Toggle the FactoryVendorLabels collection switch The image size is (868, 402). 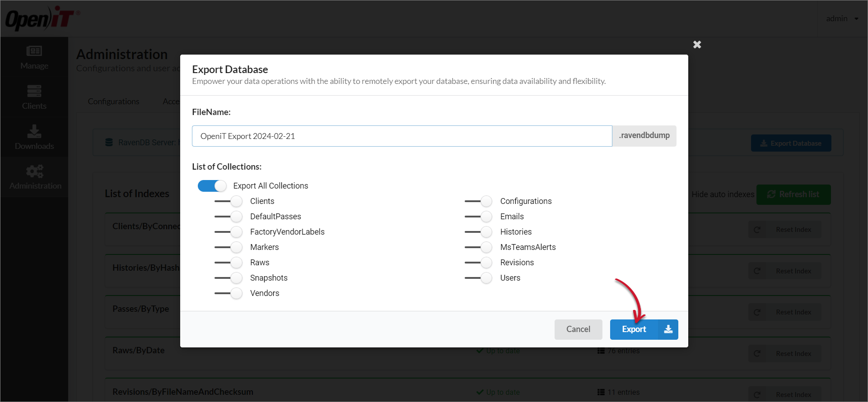click(x=229, y=232)
